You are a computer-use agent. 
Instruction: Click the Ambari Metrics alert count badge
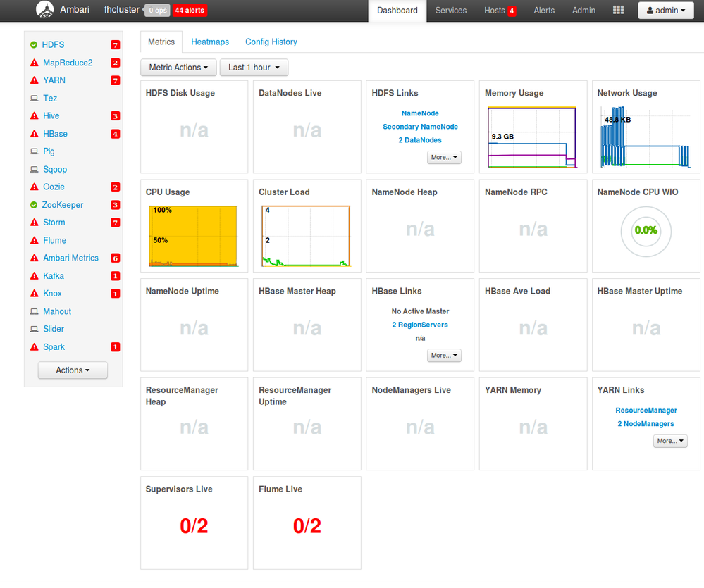116,258
